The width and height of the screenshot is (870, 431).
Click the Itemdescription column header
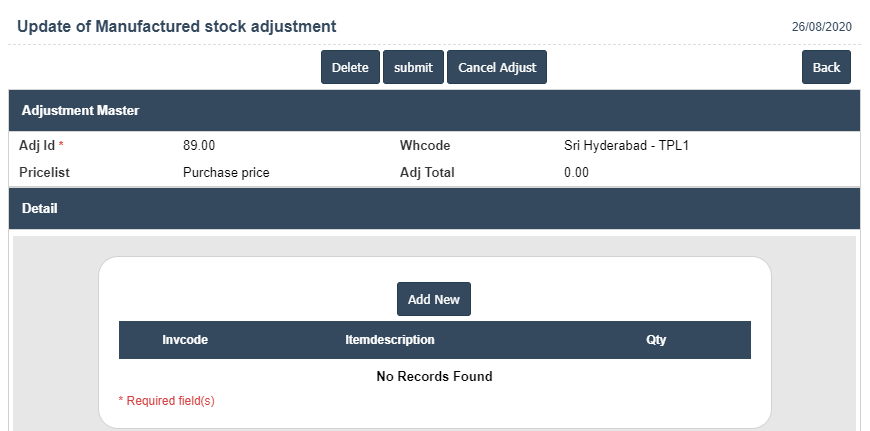390,340
